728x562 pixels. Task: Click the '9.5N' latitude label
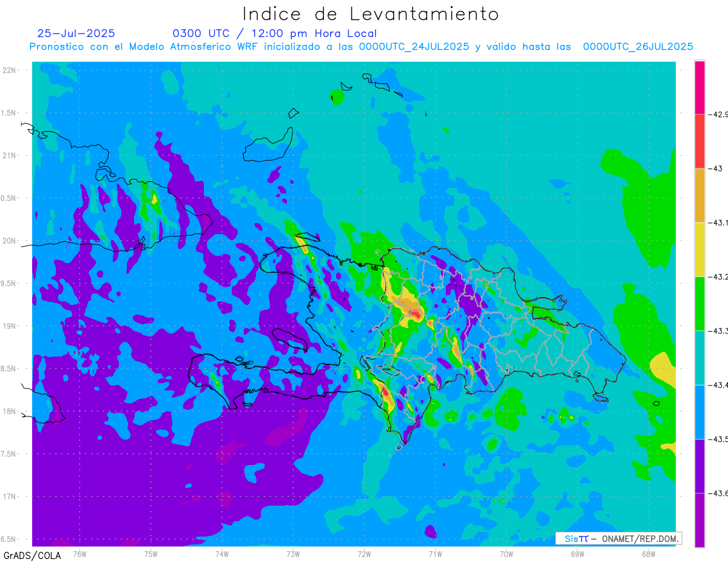[x=10, y=283]
